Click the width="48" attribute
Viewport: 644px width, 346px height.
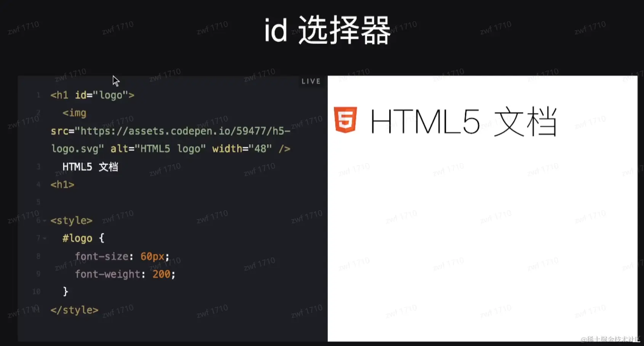[242, 149]
